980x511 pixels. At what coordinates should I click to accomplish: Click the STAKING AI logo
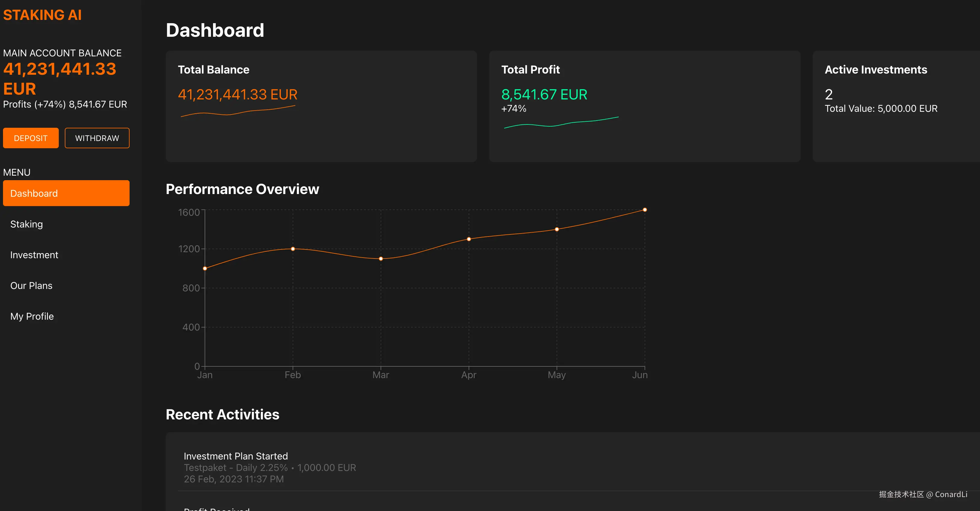coord(42,15)
